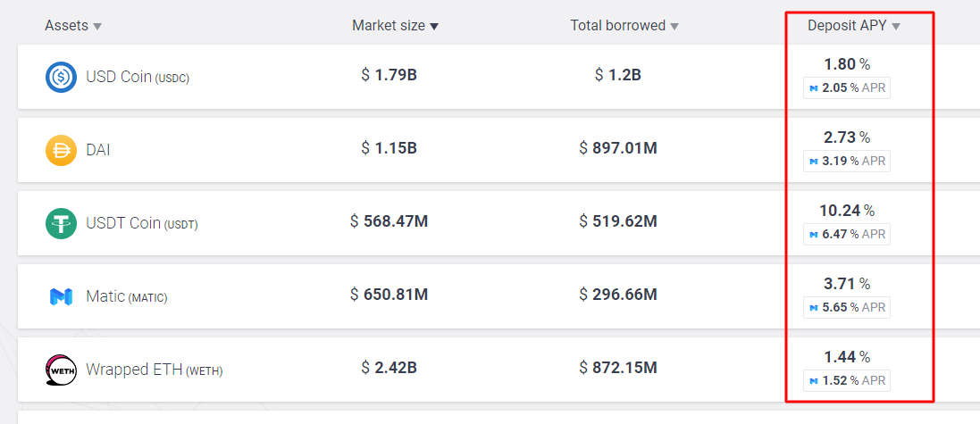
Task: Click USDT deposit APY 10.24 %
Action: coord(847,211)
